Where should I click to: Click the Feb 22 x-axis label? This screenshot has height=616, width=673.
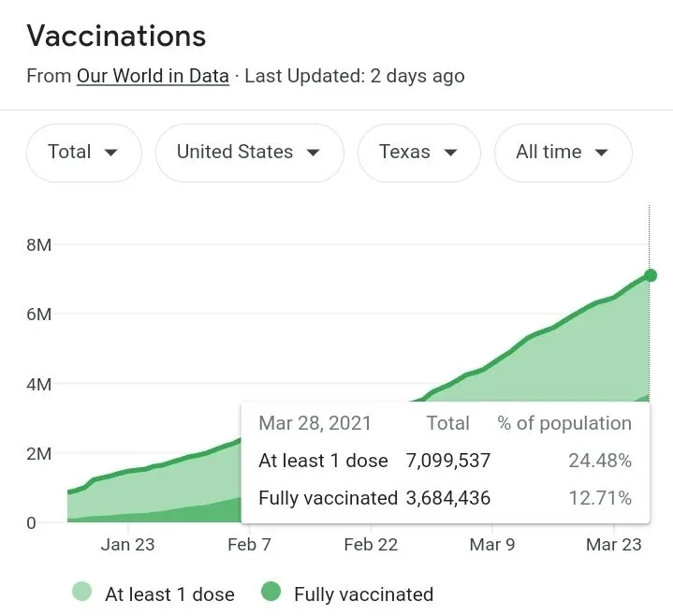pyautogui.click(x=371, y=545)
